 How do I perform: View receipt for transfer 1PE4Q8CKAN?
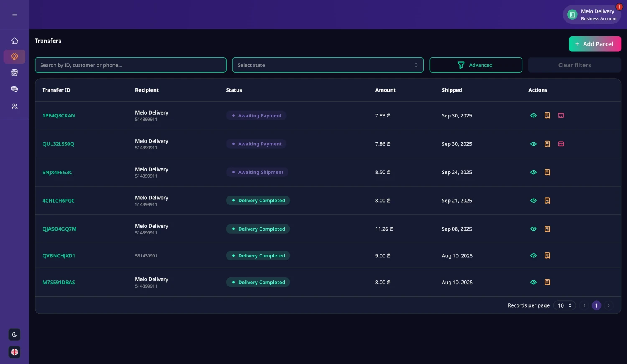(547, 115)
